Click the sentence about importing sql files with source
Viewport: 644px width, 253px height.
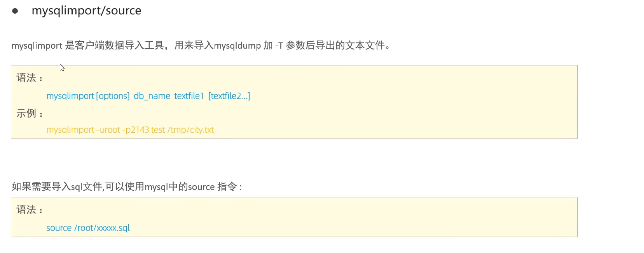(x=127, y=187)
